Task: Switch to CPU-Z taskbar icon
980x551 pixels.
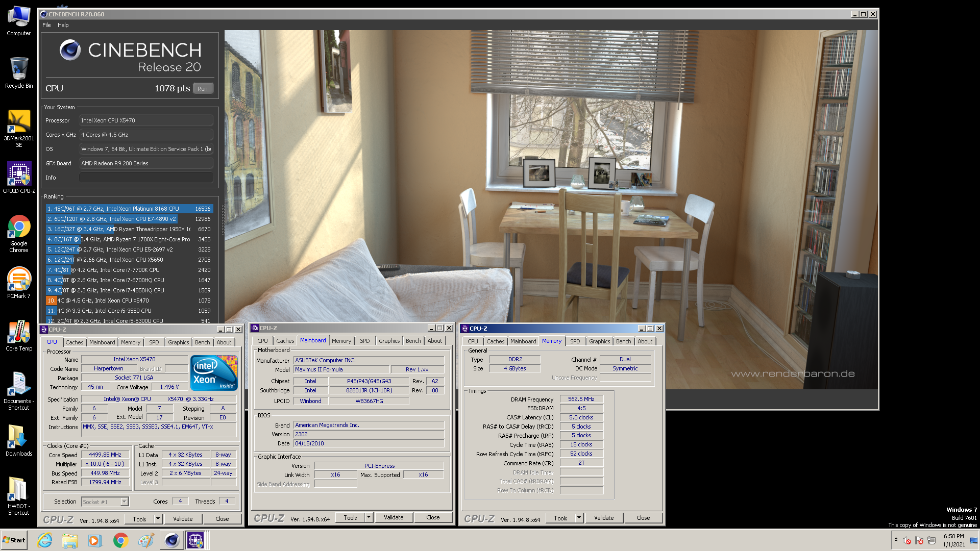Action: (195, 540)
